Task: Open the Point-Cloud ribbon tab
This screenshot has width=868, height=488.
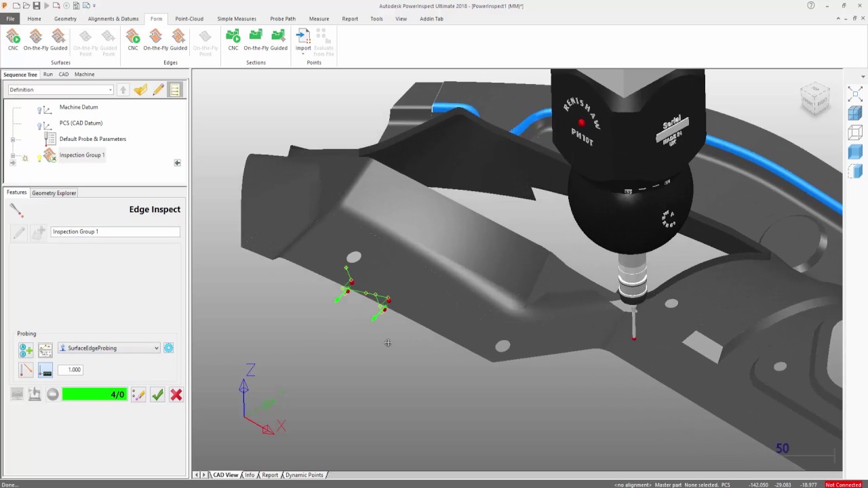Action: [x=189, y=19]
